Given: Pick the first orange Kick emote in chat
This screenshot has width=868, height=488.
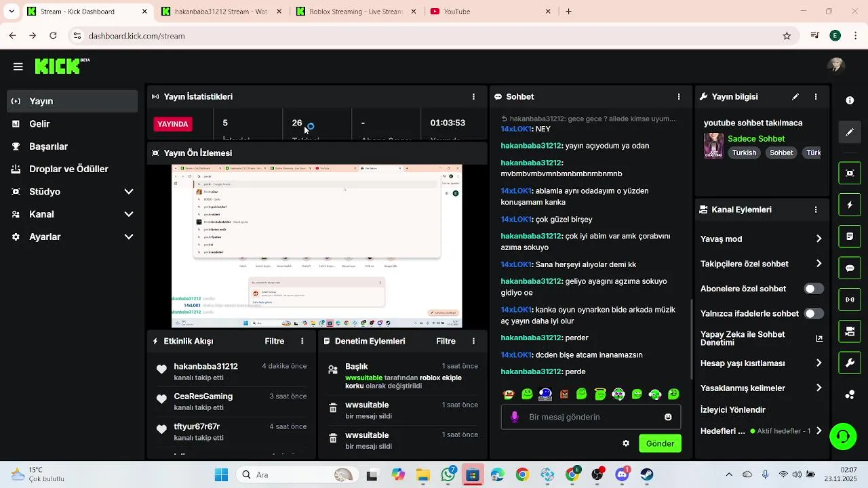Looking at the screenshot, I should [x=509, y=394].
